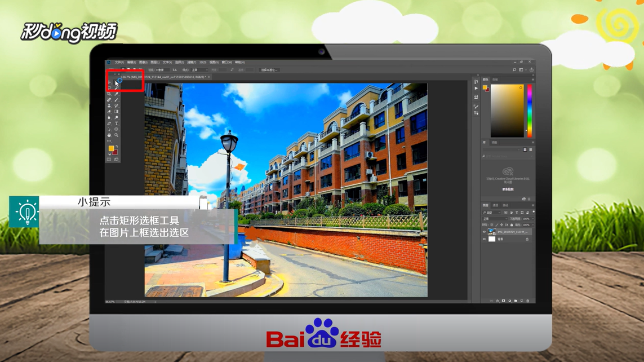This screenshot has height=362, width=644.
Task: Select the Clone Stamp tool
Action: click(109, 105)
